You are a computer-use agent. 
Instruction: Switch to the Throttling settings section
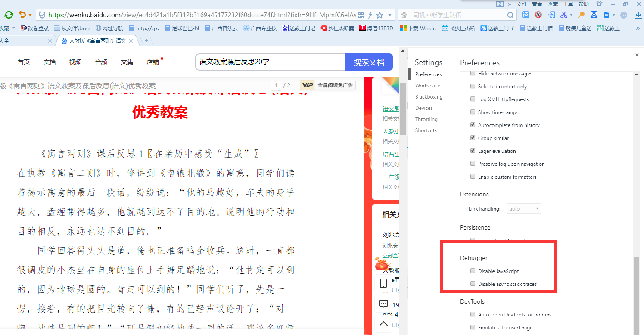point(426,119)
